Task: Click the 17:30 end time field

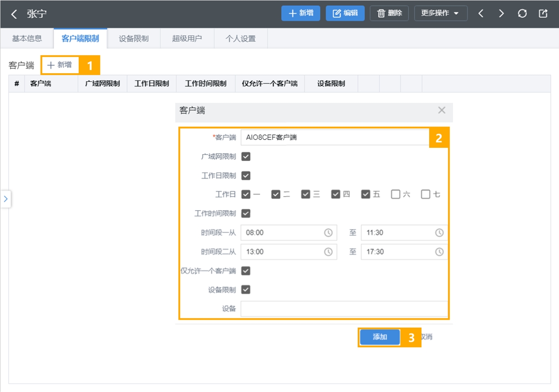Action: coord(404,252)
